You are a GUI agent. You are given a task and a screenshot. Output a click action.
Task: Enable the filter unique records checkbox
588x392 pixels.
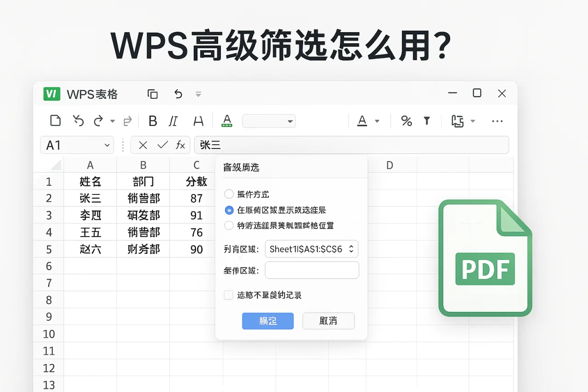click(x=228, y=295)
